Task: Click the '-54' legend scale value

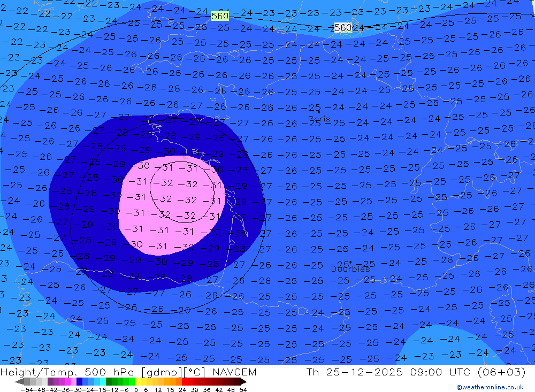Action: pyautogui.click(x=27, y=390)
